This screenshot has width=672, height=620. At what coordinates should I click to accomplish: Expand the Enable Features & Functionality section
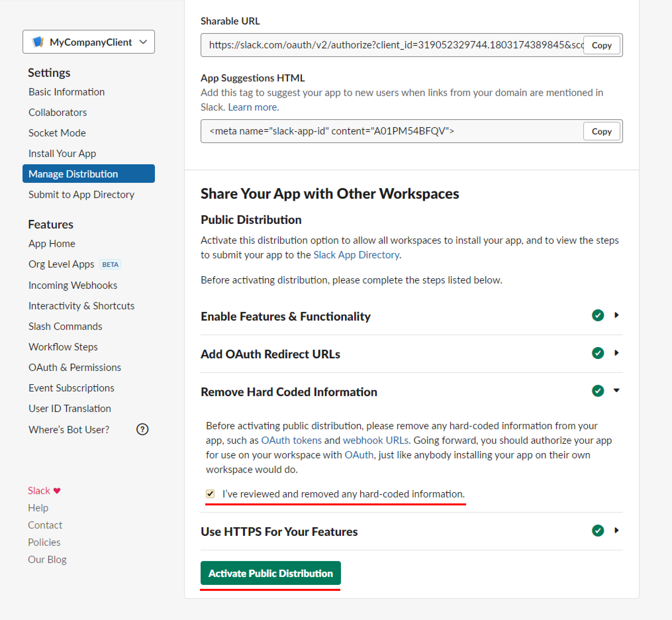click(616, 315)
